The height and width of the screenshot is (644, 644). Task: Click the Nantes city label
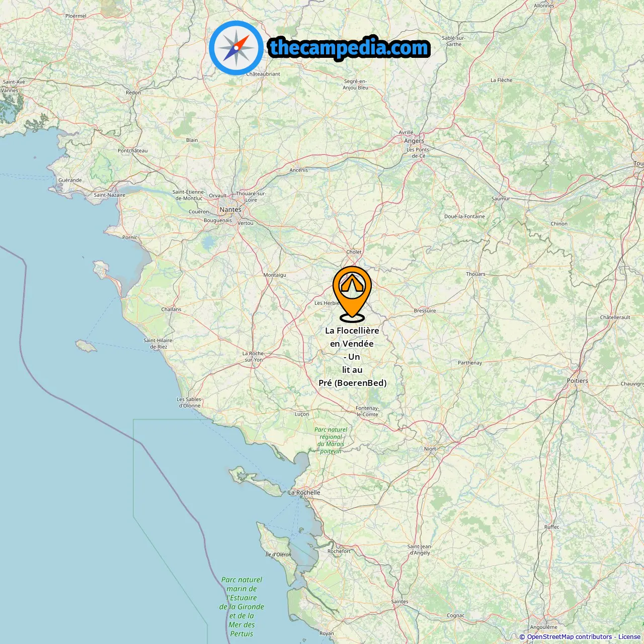pos(230,210)
